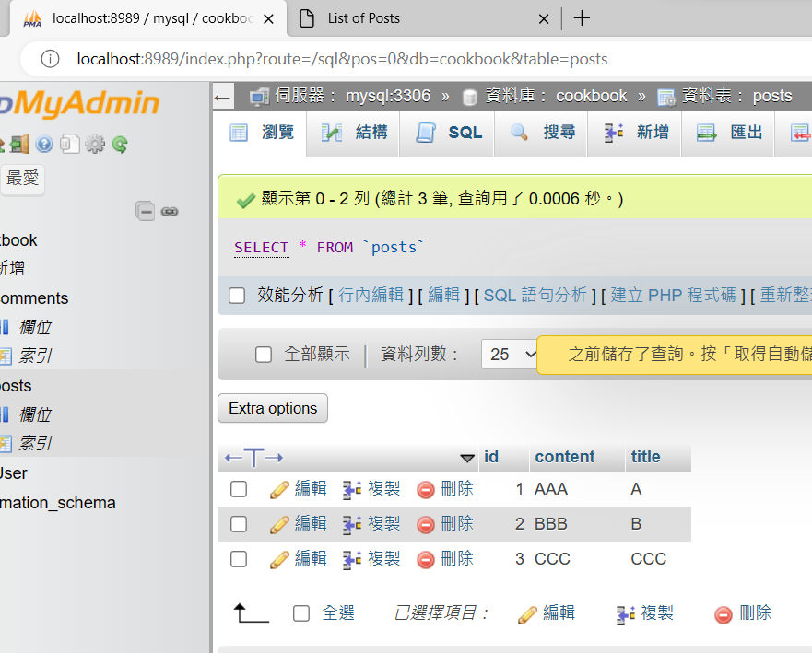812x653 pixels.
Task: Check the Show all (全部顯示) checkbox
Action: 264,355
